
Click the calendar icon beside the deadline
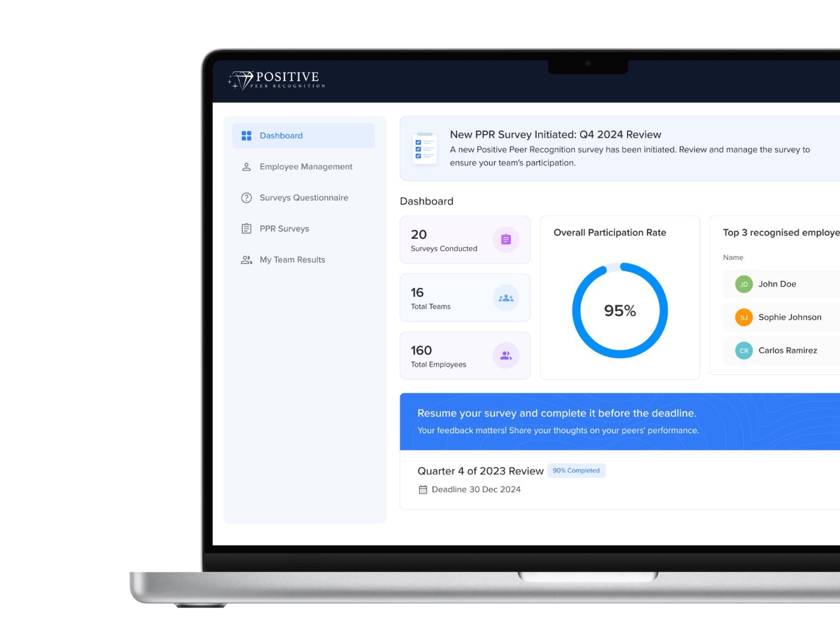(x=423, y=490)
